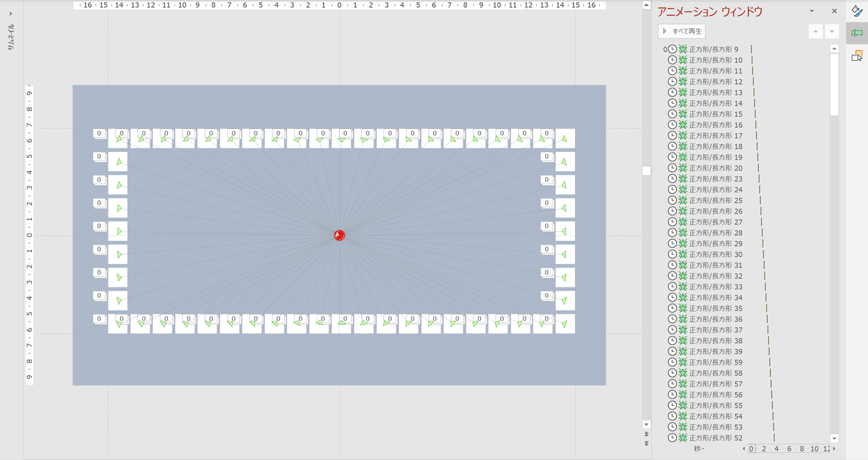
Task: Click timing bar of 正方形/長方形 52
Action: click(774, 438)
